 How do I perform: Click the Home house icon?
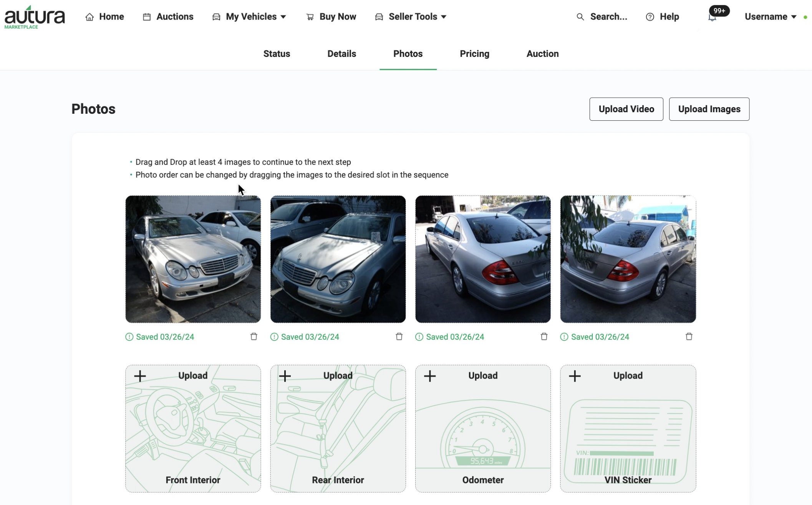[x=89, y=17]
